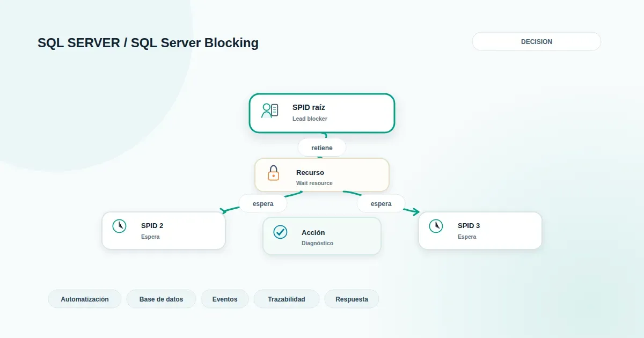Click the 'Diagnóstico' subtitle text
Viewport: 644px width, 338px height.
(x=317, y=243)
